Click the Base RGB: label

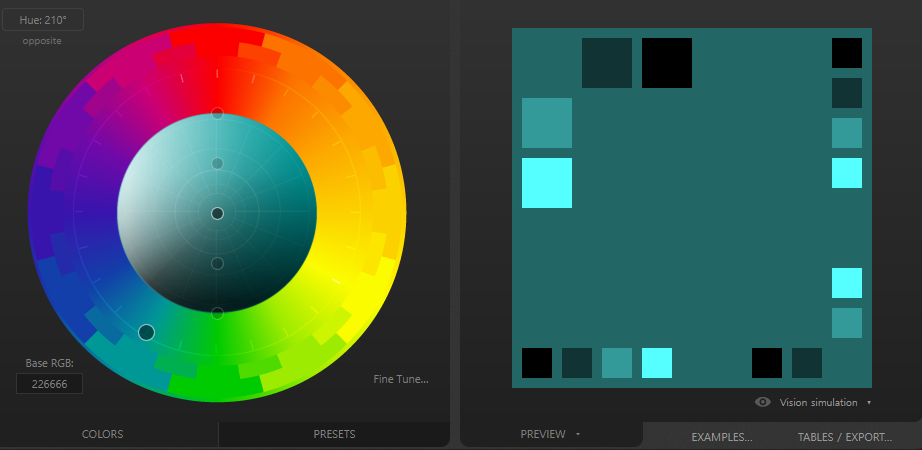click(x=49, y=364)
